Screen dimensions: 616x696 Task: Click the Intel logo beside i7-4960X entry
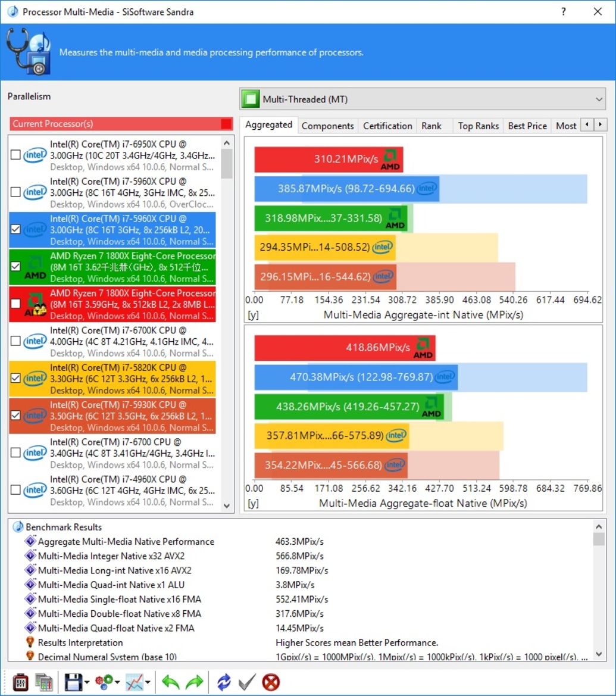tap(35, 490)
